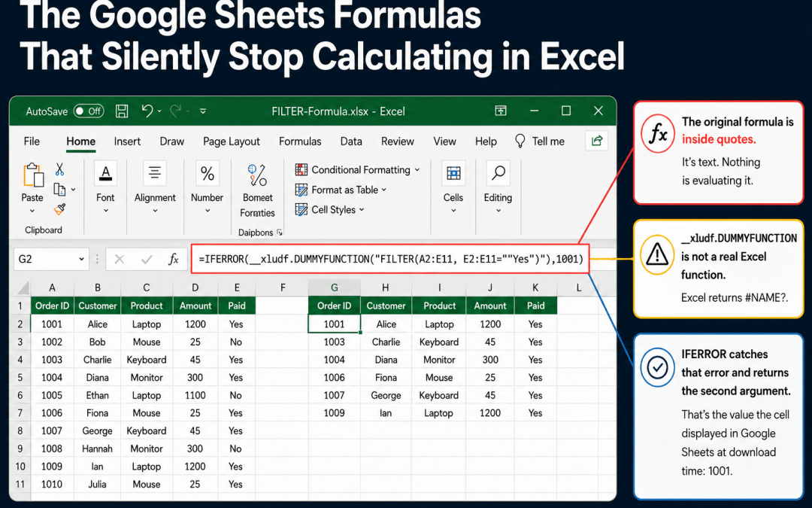Open the Conditional Formatting dropdown

(357, 170)
